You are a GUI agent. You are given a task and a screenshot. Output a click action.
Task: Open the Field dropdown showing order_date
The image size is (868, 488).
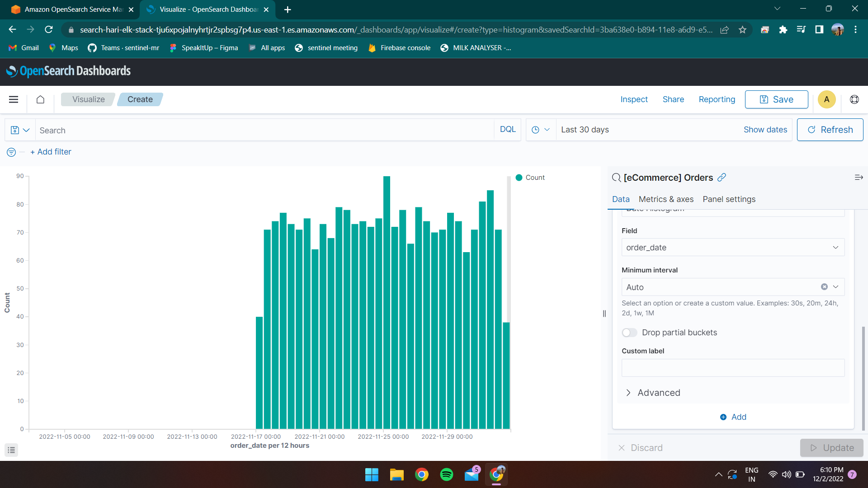[732, 247]
